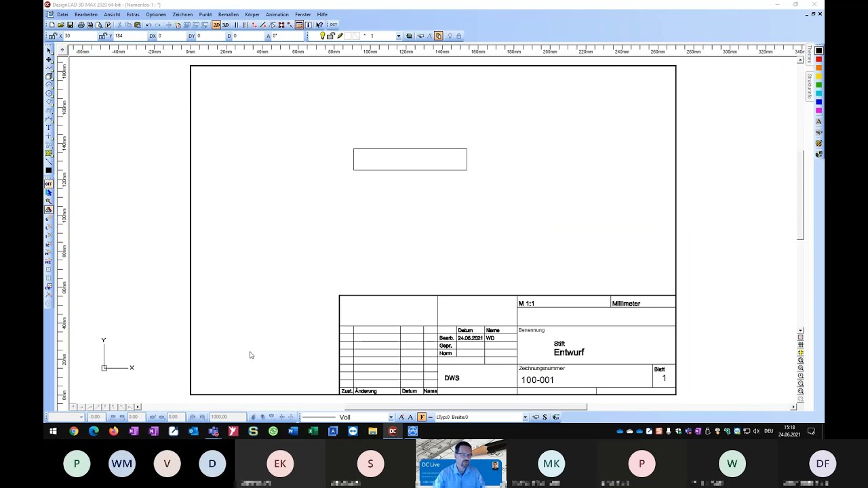Viewport: 868px width, 488px height.
Task: Open Excel from the taskbar
Action: point(313,431)
